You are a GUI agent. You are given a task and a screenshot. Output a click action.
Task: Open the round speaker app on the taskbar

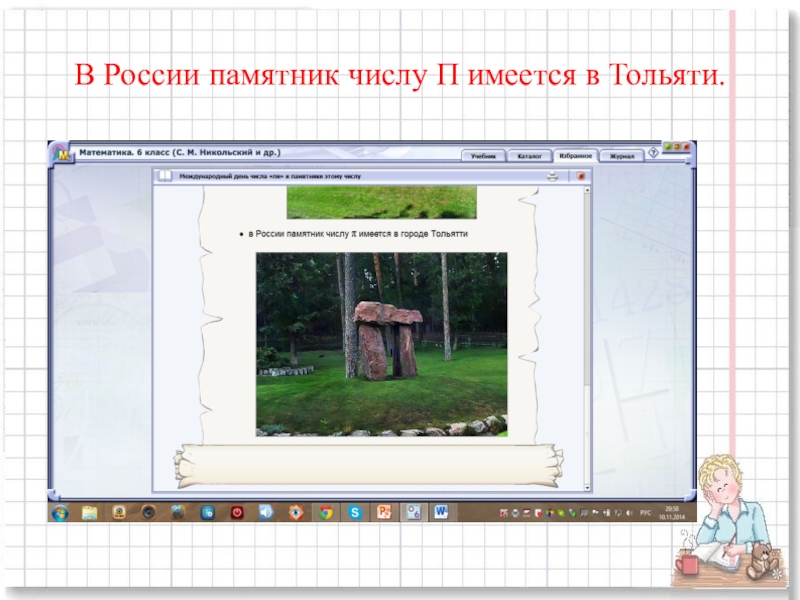148,512
